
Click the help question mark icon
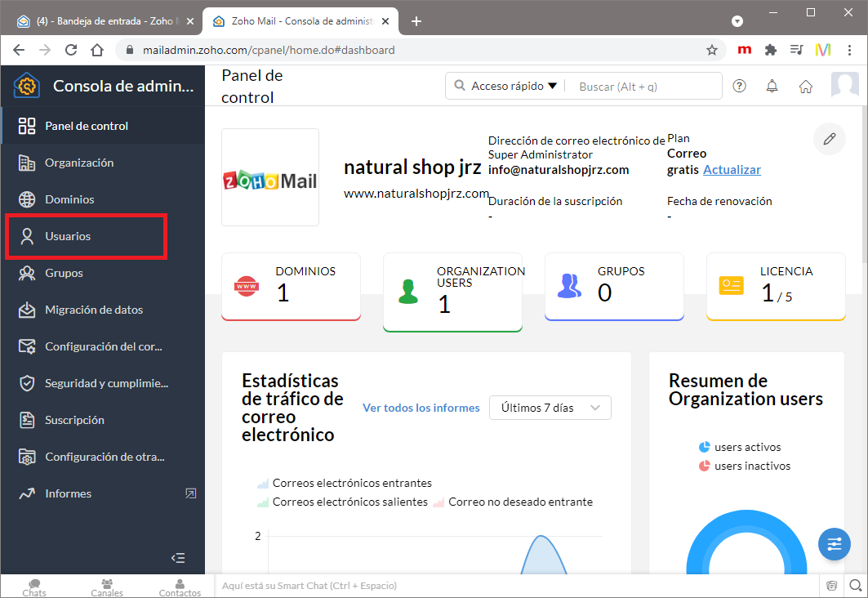point(740,86)
